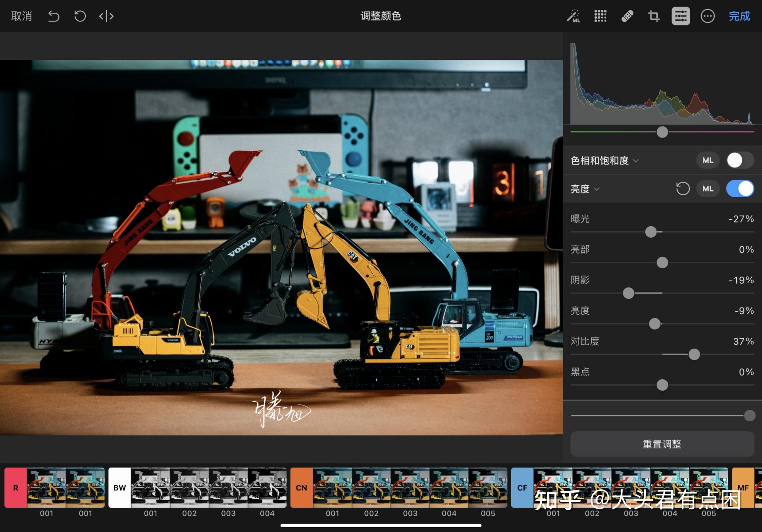762x532 pixels.
Task: Open the more options ellipsis menu
Action: (x=708, y=16)
